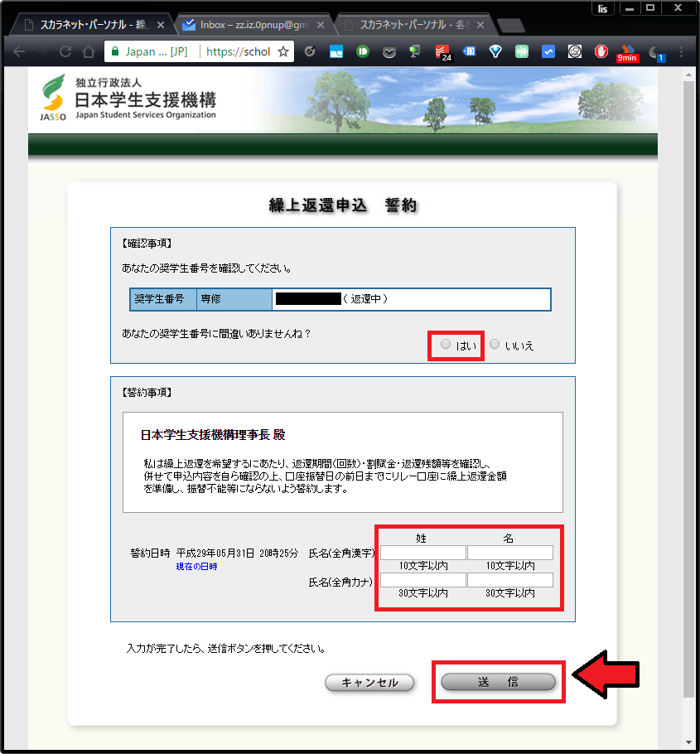Click the 'lis' profile button

click(x=602, y=8)
